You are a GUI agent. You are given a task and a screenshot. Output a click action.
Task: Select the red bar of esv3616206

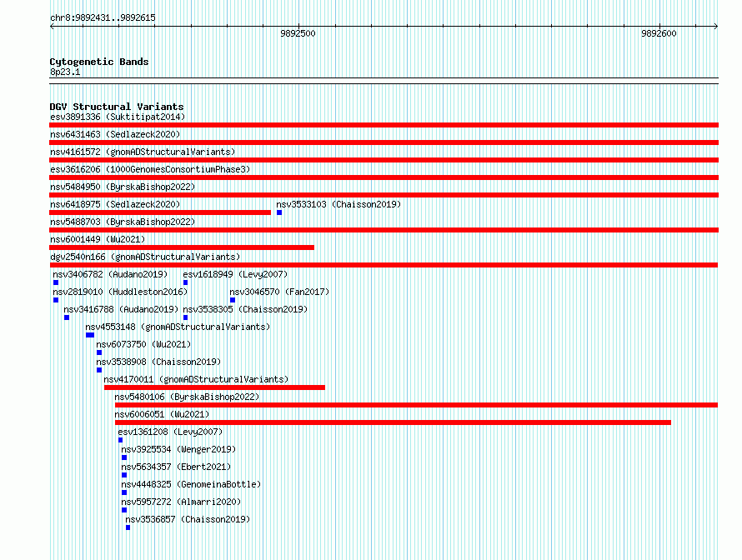[x=384, y=177]
